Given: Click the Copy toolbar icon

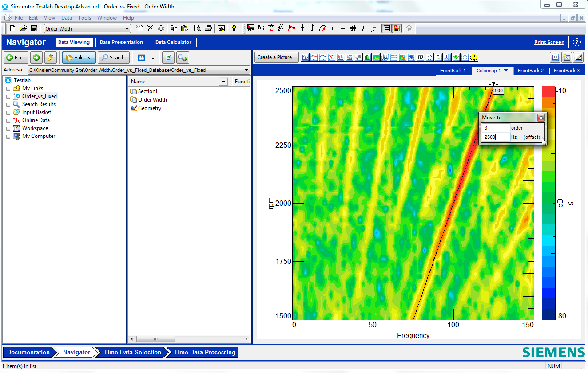Looking at the screenshot, I should click(x=174, y=28).
